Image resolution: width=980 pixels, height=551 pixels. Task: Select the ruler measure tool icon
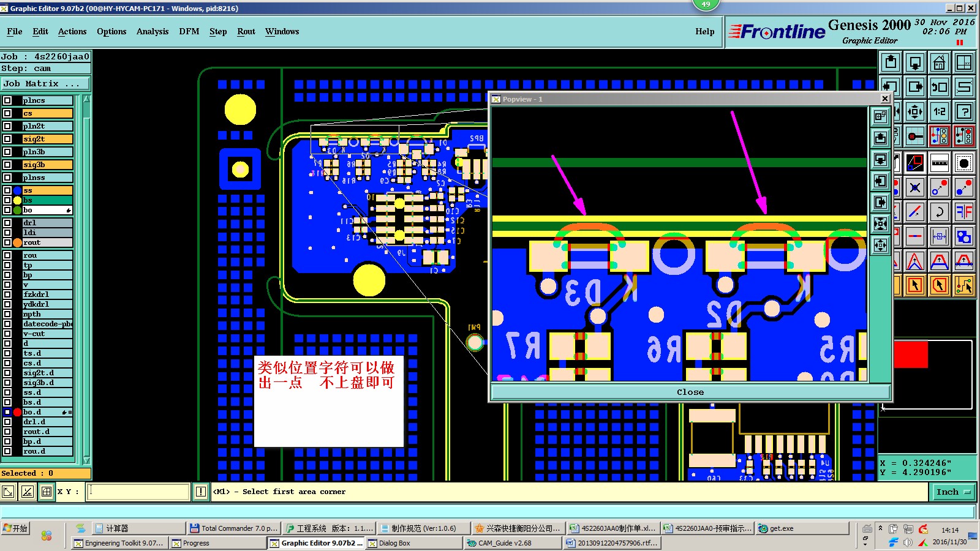[x=940, y=163]
